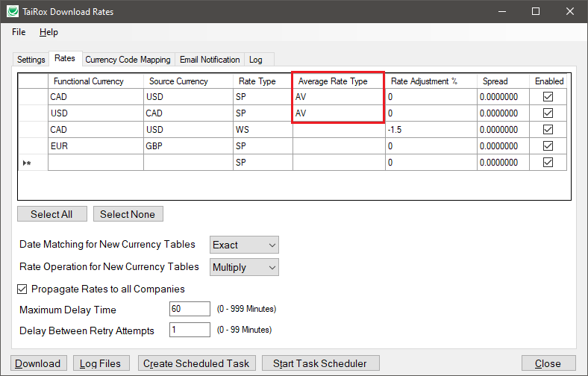
Task: Click empty Functional Currency cell in new row
Action: [x=96, y=163]
